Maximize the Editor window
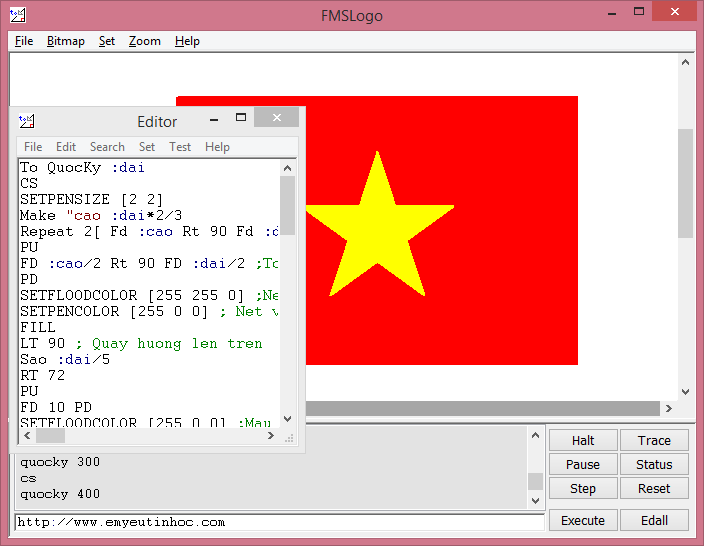Image resolution: width=704 pixels, height=546 pixels. click(241, 118)
